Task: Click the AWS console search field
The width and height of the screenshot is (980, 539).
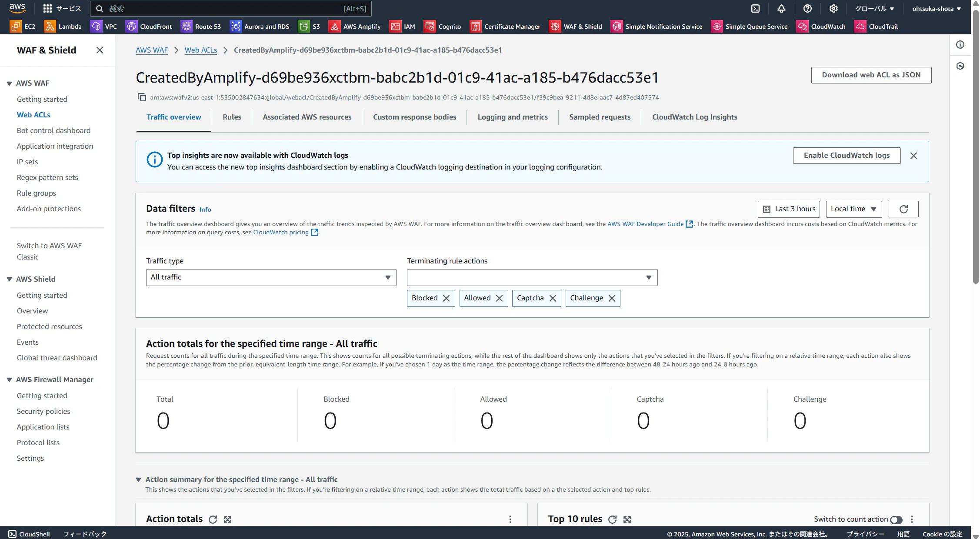Action: 231,9
